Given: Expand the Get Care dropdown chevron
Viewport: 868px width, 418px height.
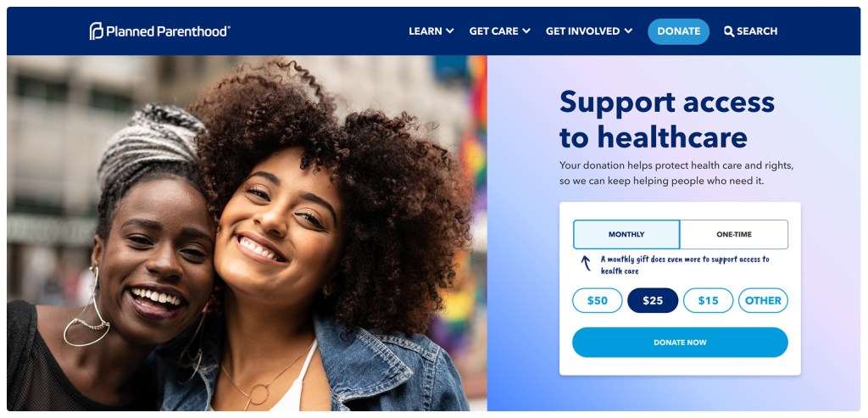Looking at the screenshot, I should point(526,31).
